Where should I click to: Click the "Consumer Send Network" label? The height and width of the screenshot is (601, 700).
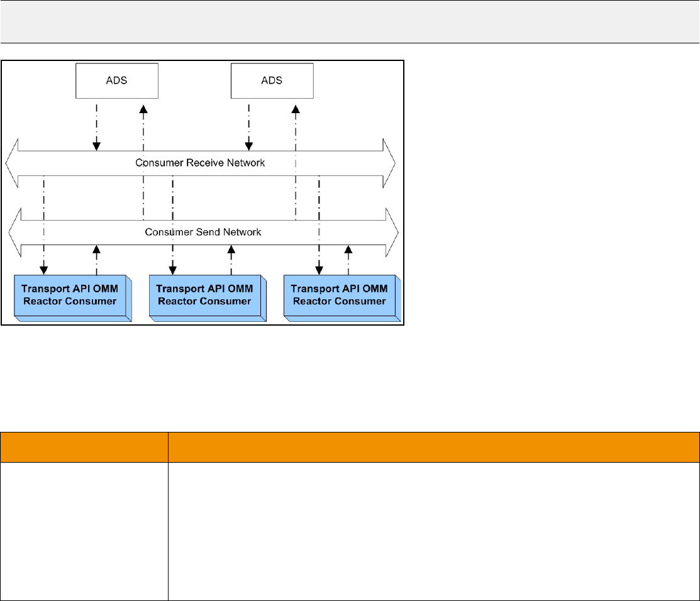pyautogui.click(x=203, y=232)
